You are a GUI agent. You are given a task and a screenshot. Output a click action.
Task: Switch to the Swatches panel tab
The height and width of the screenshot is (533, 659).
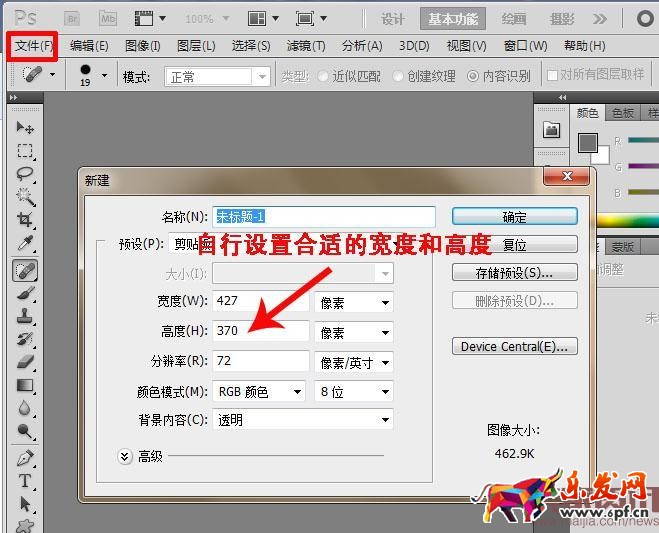pos(622,113)
